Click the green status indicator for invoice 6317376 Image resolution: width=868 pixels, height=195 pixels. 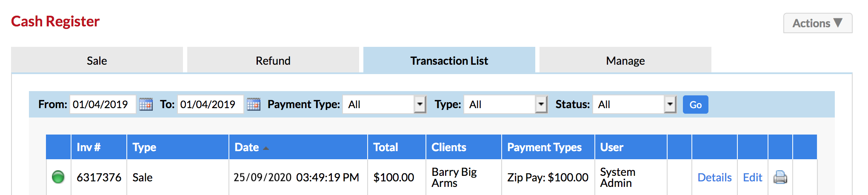pos(58,177)
